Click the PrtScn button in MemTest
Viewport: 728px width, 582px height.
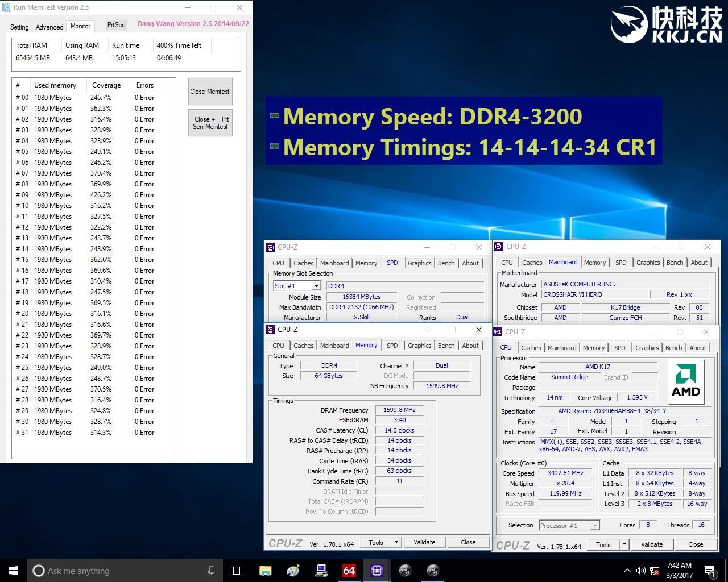[117, 25]
